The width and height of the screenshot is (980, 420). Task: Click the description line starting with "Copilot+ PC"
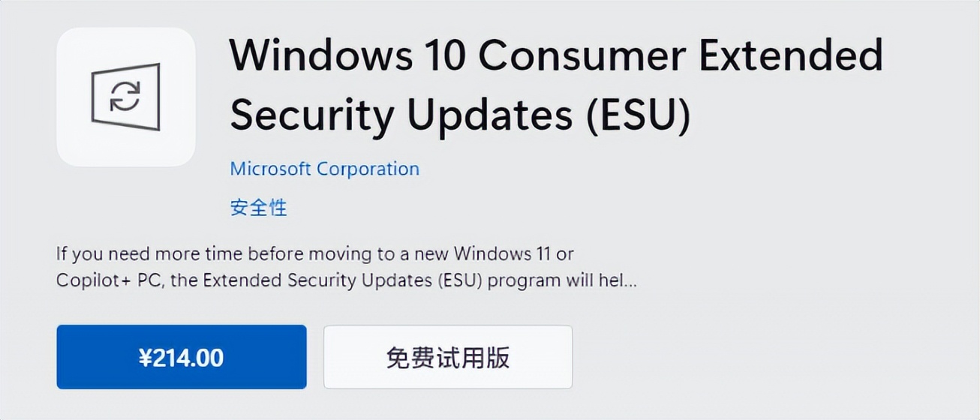click(x=345, y=281)
